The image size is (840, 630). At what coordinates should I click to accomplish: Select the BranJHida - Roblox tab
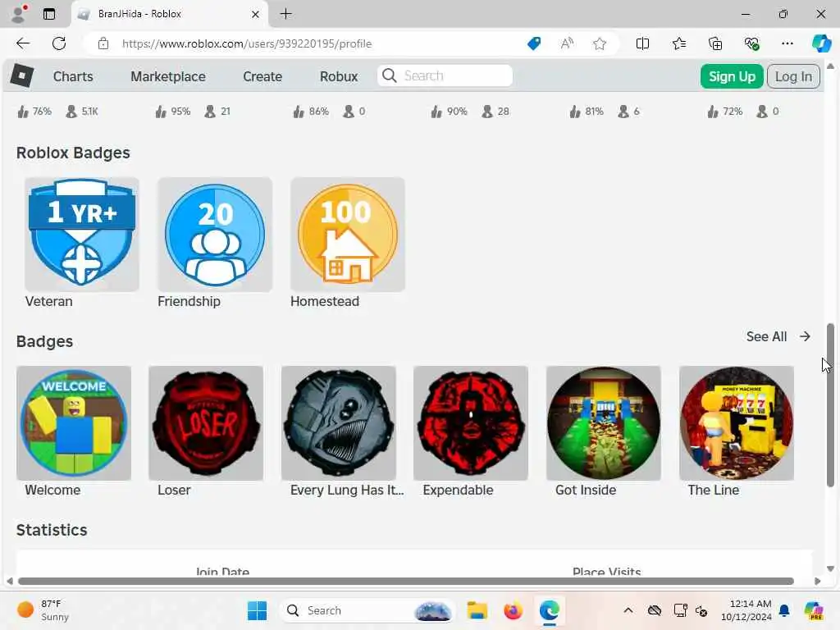[169, 14]
